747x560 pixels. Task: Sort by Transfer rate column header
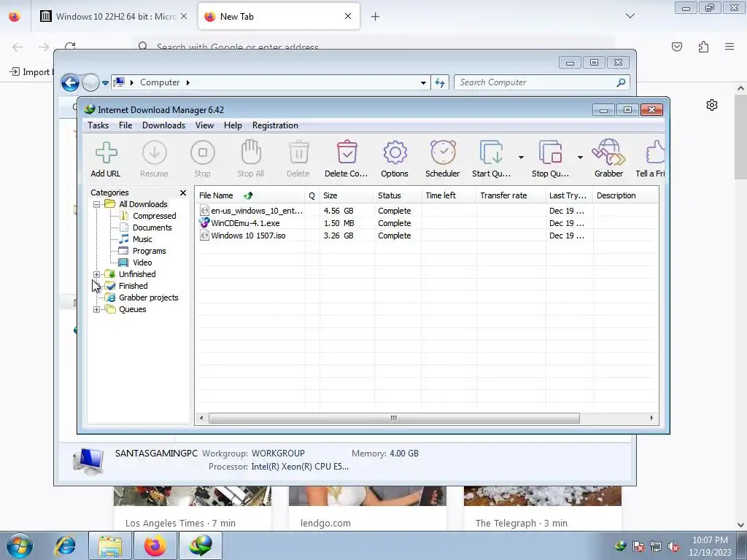click(x=511, y=195)
